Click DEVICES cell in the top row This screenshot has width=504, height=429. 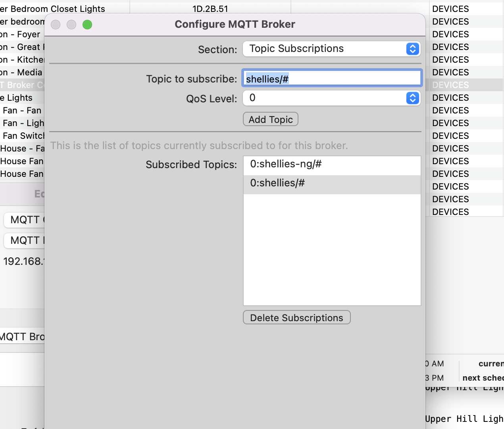click(450, 9)
